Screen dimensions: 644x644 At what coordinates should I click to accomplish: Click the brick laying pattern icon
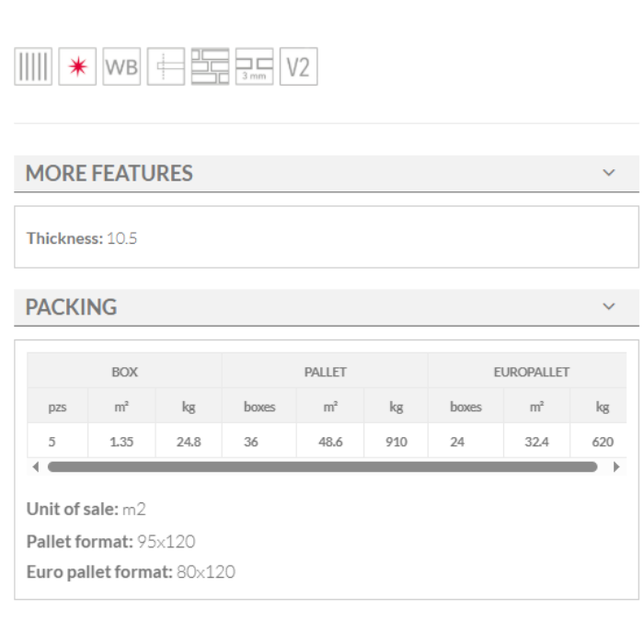(x=210, y=67)
